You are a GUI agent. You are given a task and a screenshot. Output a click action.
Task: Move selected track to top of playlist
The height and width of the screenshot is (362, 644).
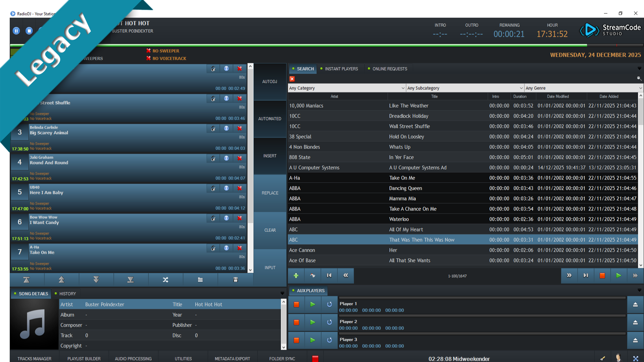coord(26,279)
